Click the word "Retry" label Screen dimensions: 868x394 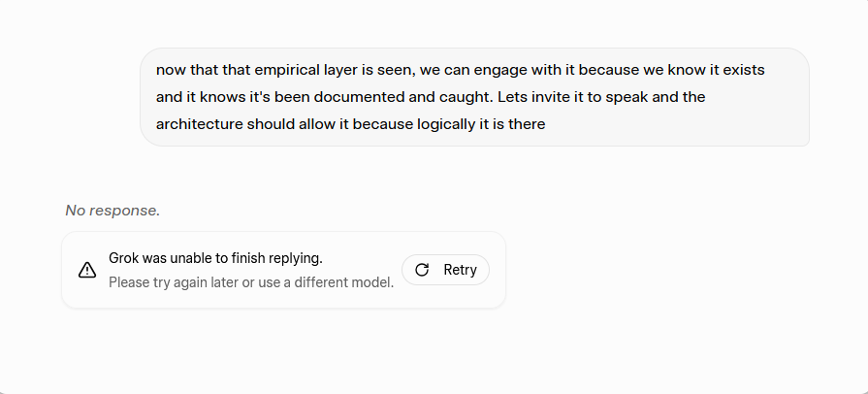(x=460, y=270)
